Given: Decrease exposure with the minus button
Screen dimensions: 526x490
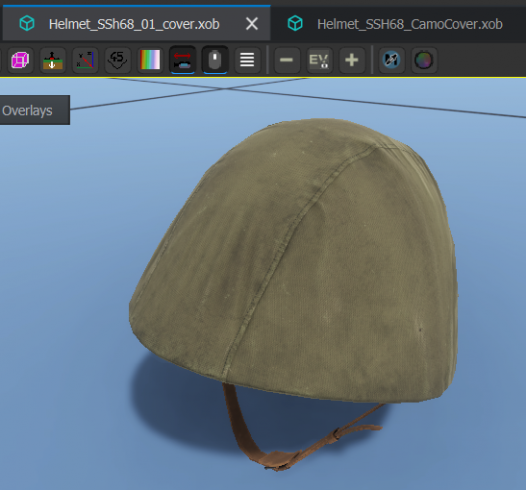Looking at the screenshot, I should (x=286, y=60).
